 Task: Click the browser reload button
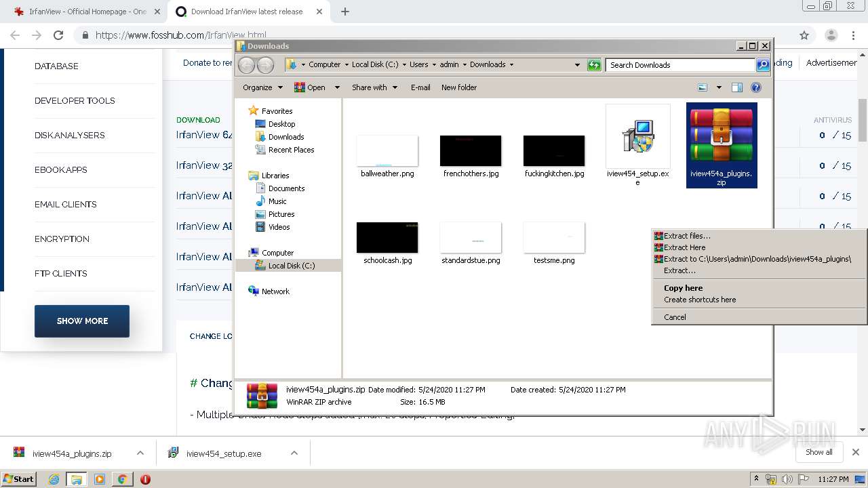[58, 35]
